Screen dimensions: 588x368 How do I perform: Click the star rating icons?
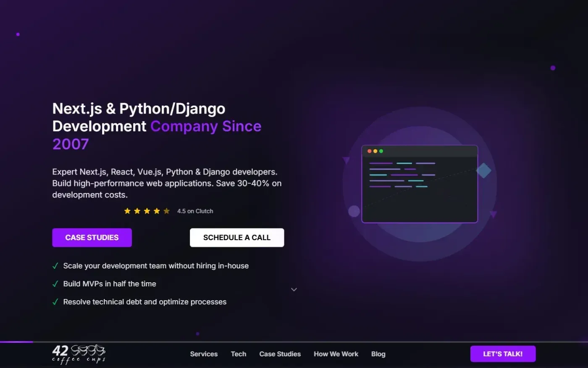click(147, 211)
